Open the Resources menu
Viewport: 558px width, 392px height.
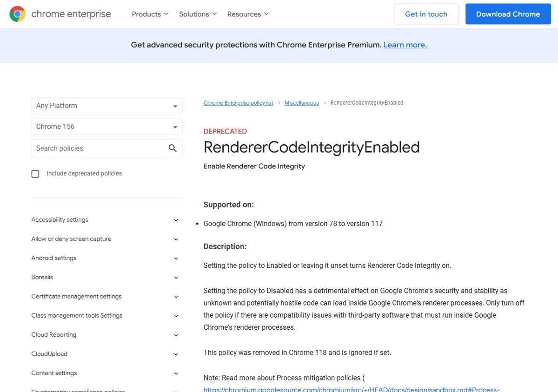[x=248, y=14]
